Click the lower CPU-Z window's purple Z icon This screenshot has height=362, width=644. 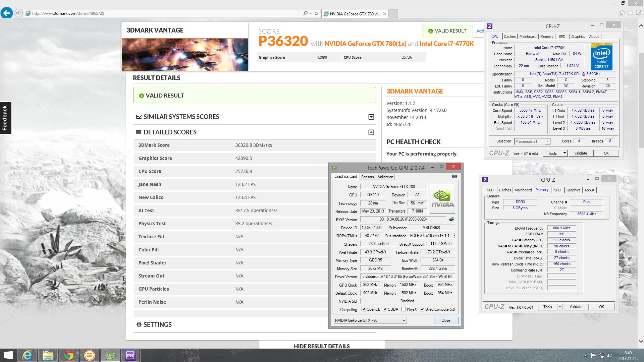(x=485, y=180)
